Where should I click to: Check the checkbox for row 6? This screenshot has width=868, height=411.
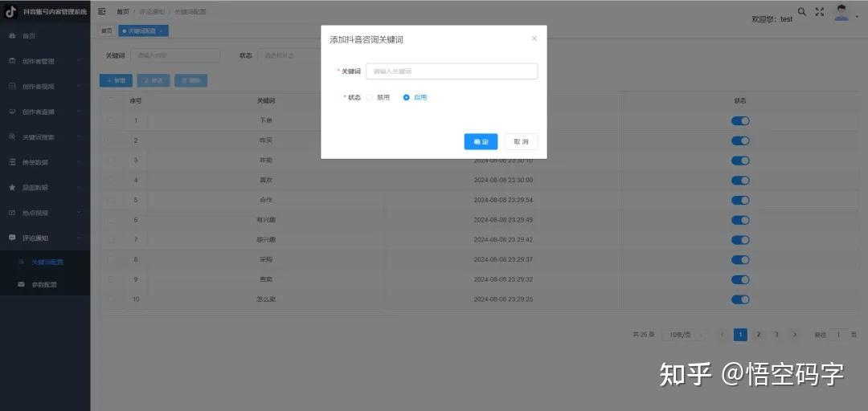(x=111, y=220)
